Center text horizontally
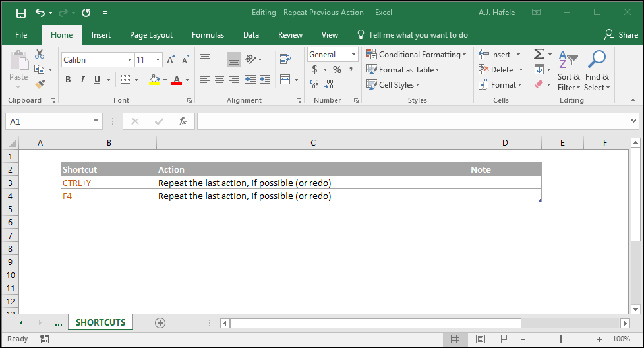 click(220, 80)
